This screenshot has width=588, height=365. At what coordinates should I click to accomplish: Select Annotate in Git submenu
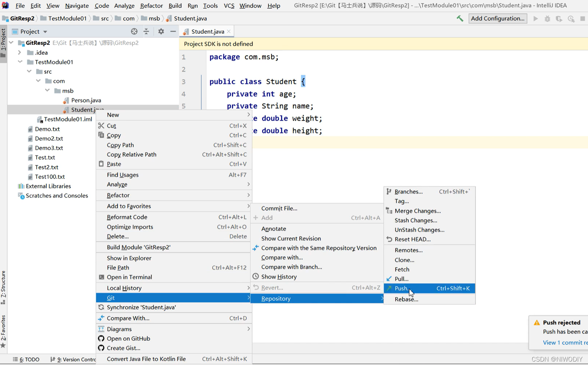[x=317, y=229]
